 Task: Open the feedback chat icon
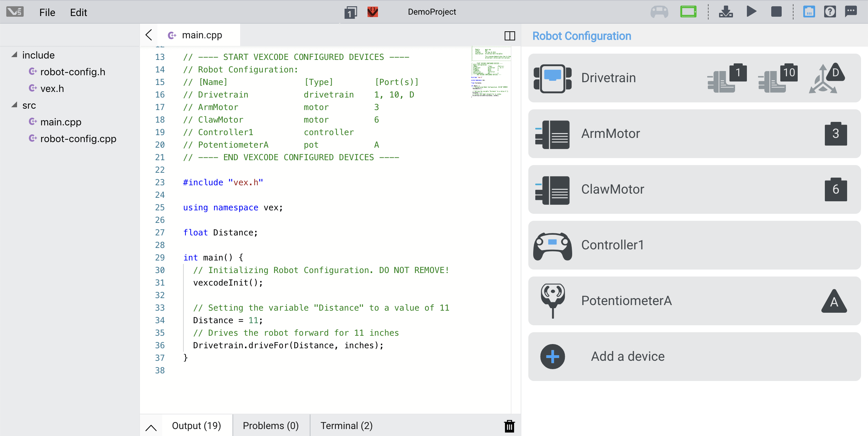pos(851,11)
